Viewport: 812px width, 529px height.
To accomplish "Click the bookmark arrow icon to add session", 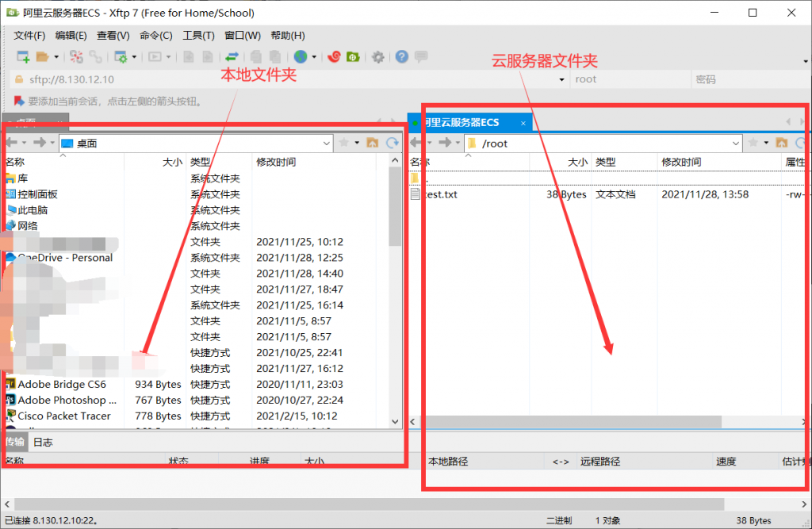I will (19, 101).
